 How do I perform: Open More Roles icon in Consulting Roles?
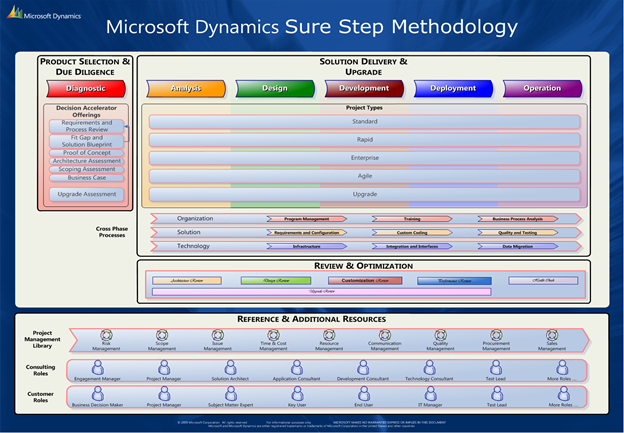pyautogui.click(x=562, y=368)
